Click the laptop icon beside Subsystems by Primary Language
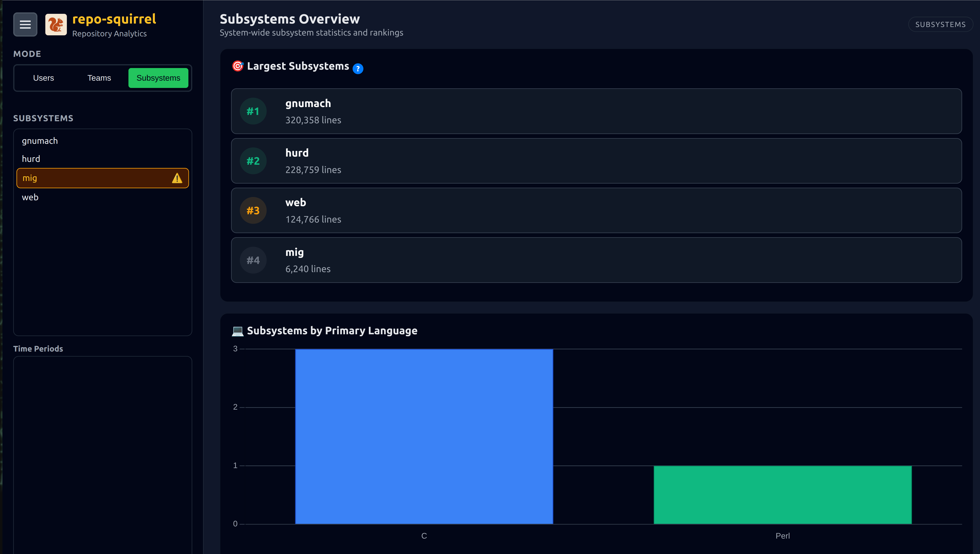The image size is (980, 554). [x=238, y=331]
